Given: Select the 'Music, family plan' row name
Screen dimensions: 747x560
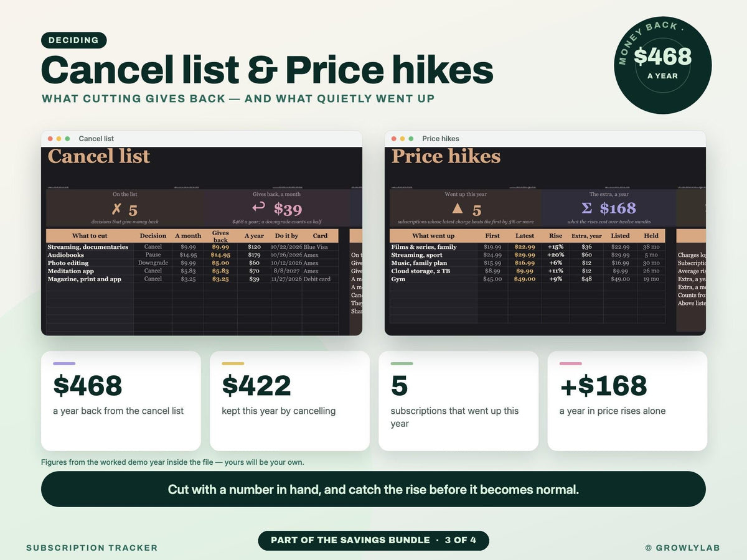Looking at the screenshot, I should pos(419,263).
